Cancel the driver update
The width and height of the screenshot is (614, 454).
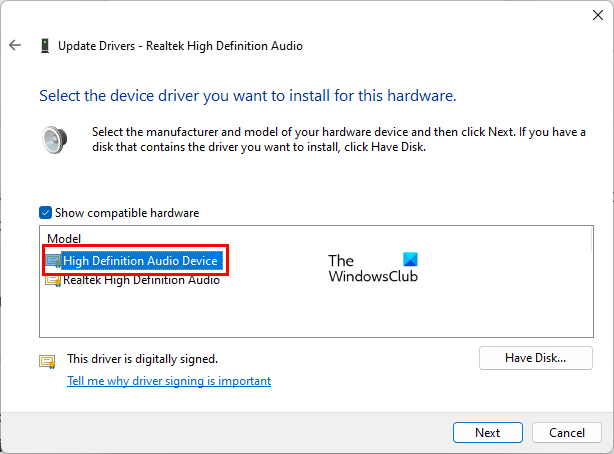566,433
